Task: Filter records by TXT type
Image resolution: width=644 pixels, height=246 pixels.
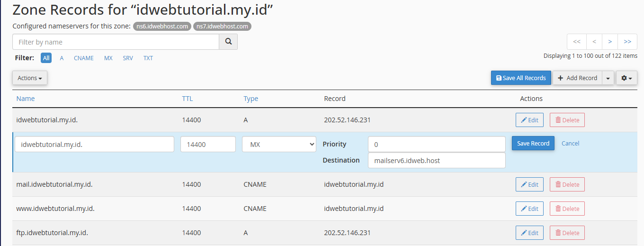Action: [148, 58]
